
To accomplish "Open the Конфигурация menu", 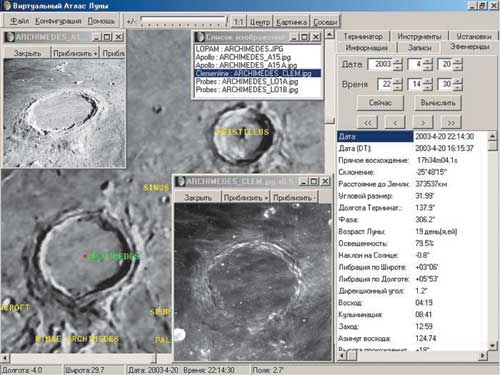I will pyautogui.click(x=58, y=21).
